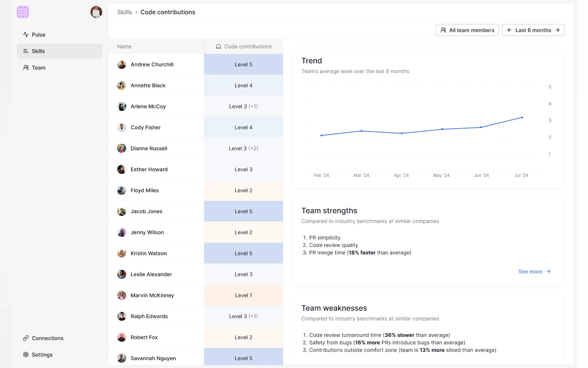Click the Name column header

point(124,47)
